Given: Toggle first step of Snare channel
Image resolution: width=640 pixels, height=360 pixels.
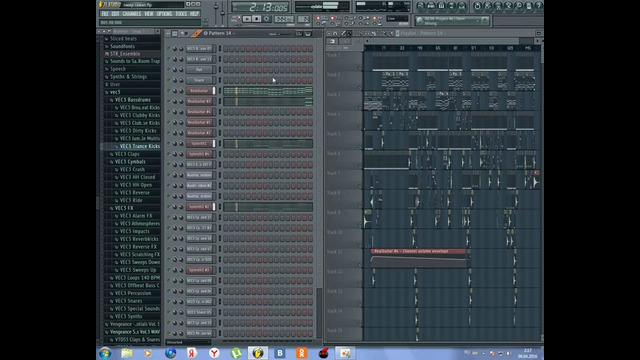Looking at the screenshot, I should pyautogui.click(x=226, y=80).
